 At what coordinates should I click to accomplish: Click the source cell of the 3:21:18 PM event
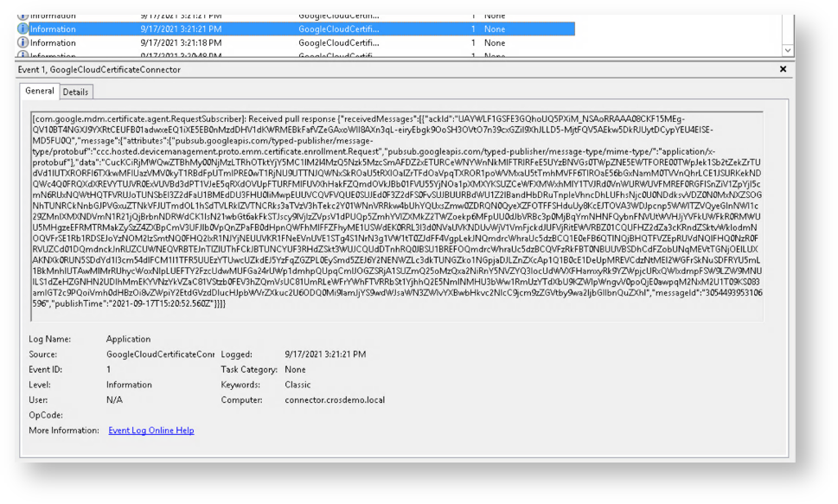(x=338, y=42)
